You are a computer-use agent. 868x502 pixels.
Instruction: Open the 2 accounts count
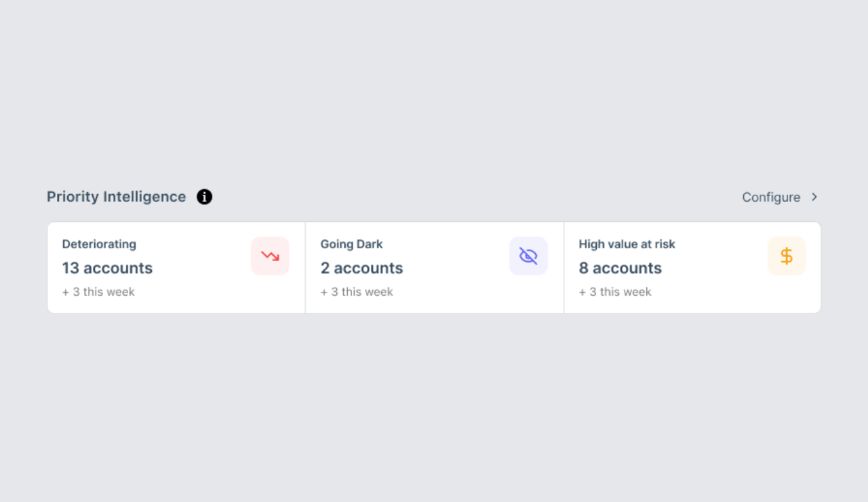(x=361, y=268)
